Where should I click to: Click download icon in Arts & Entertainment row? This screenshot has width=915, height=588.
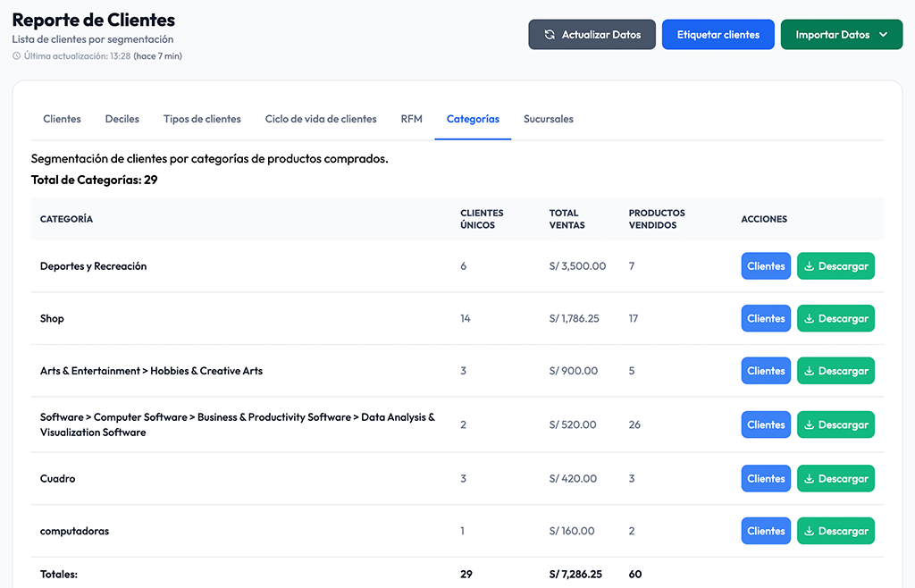tap(810, 371)
